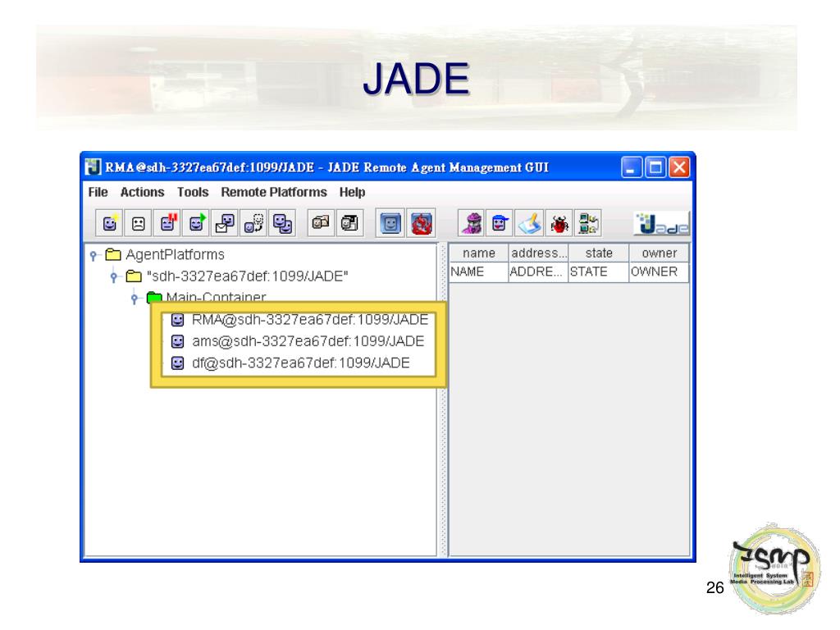The width and height of the screenshot is (840, 630).
Task: Maximize the JADE RMA window
Action: (x=655, y=167)
